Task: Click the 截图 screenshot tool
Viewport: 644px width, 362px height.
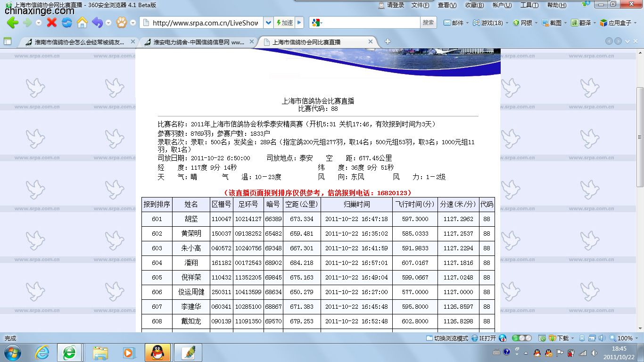Action: [x=552, y=23]
